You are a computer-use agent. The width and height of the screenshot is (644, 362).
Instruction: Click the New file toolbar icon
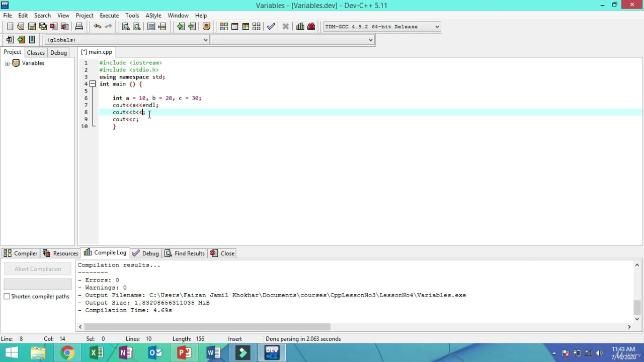(10, 27)
